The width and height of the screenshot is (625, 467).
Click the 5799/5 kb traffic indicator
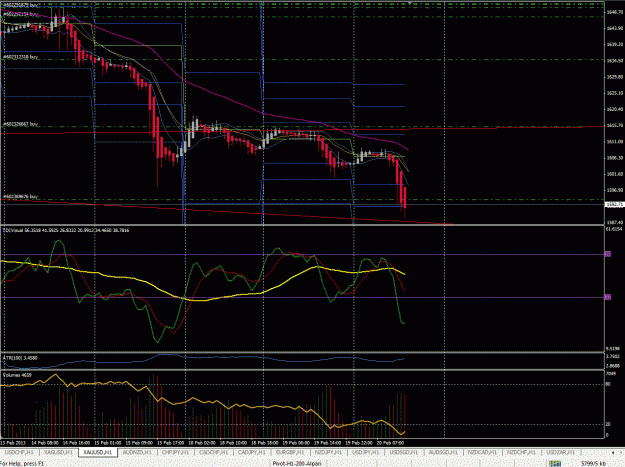click(594, 463)
